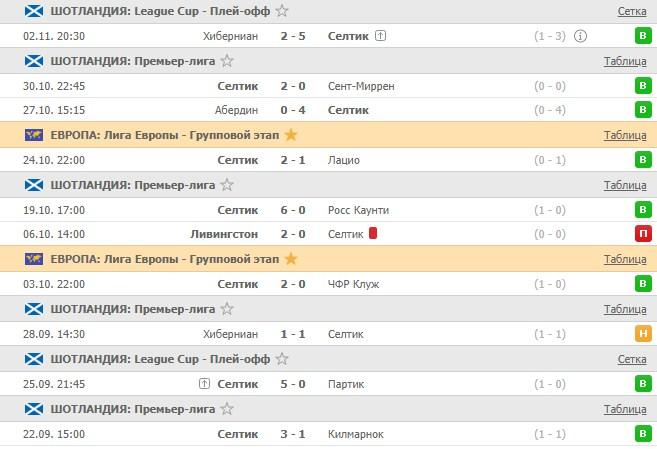Star the League Cup header above Хиберниан–Селтик
This screenshot has height=449, width=657.
coord(282,11)
